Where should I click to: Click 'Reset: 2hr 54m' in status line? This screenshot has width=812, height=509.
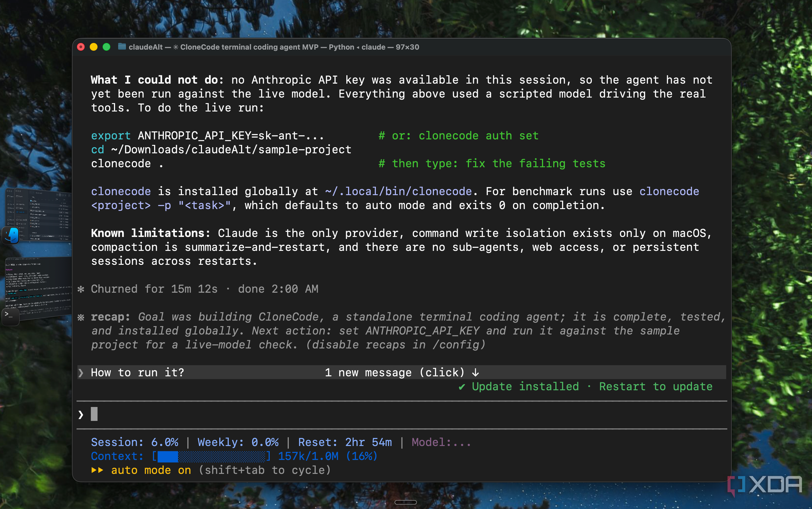tap(345, 442)
